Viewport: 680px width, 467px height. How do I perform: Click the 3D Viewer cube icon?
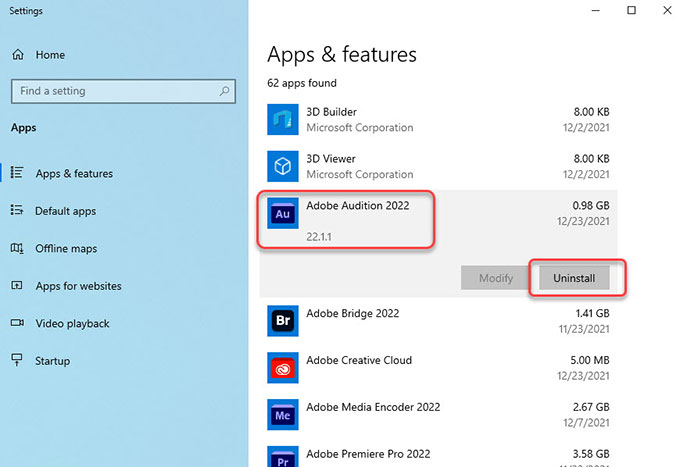[x=283, y=166]
